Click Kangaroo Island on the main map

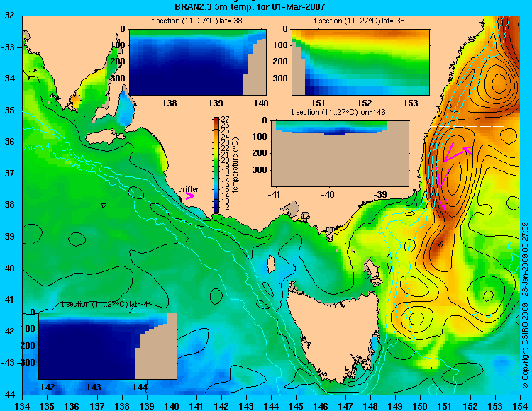click(104, 137)
